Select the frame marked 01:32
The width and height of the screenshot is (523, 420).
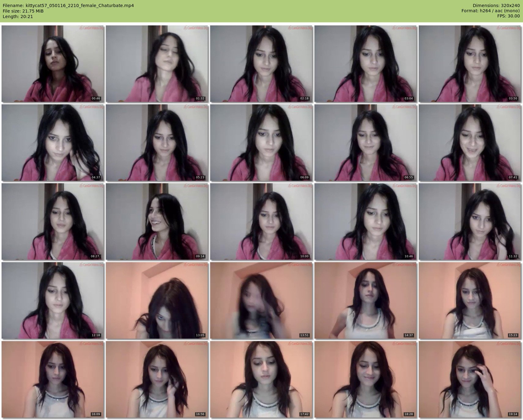[157, 64]
